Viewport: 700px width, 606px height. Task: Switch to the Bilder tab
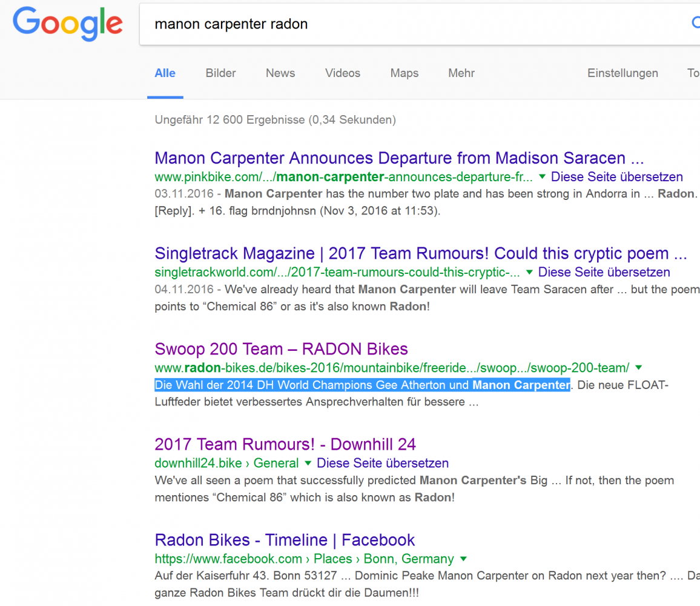(220, 73)
